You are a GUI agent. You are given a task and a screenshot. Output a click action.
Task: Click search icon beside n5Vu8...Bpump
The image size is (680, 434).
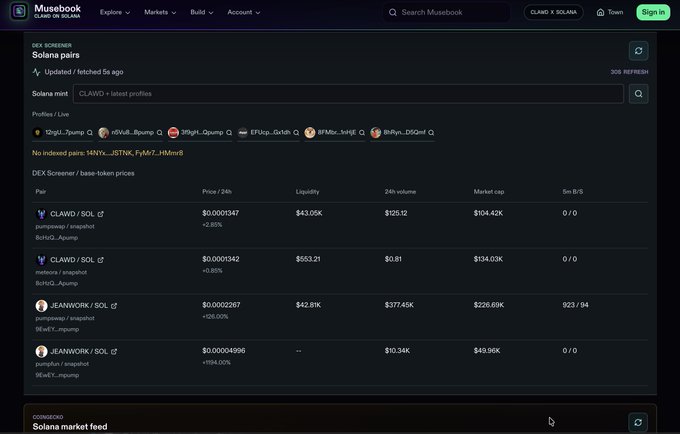point(160,133)
